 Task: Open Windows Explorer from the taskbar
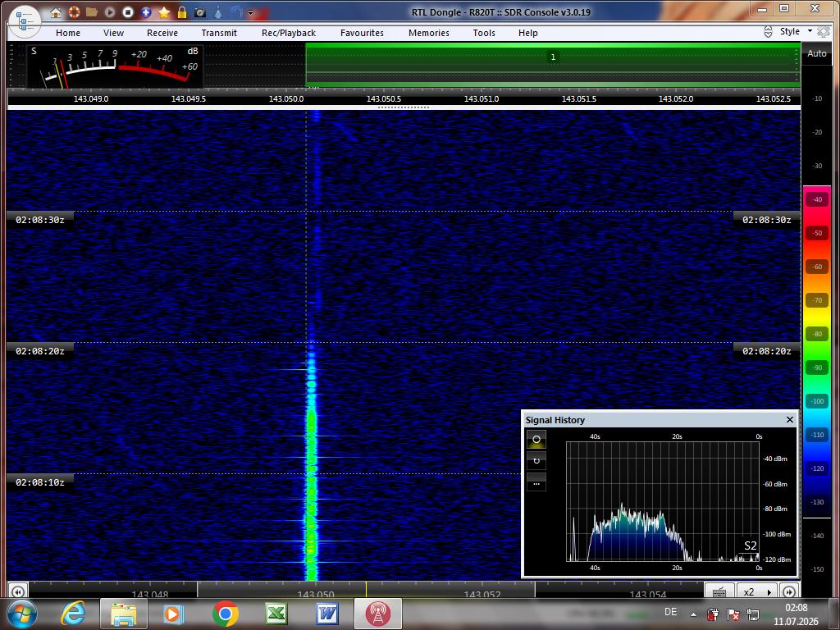pyautogui.click(x=124, y=614)
